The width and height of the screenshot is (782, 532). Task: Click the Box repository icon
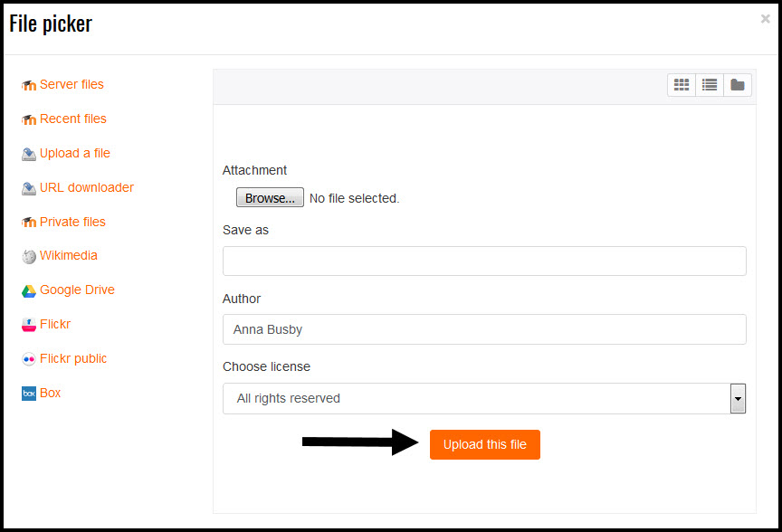tap(29, 394)
